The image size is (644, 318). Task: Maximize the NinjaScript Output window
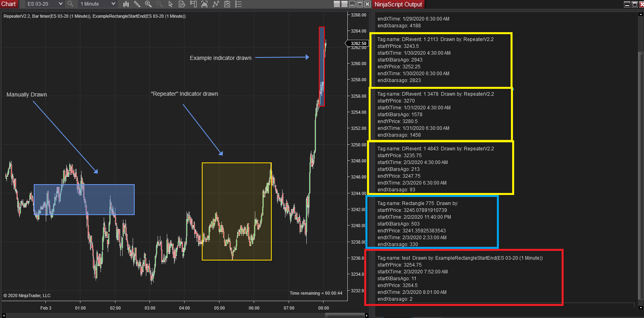(x=635, y=4)
